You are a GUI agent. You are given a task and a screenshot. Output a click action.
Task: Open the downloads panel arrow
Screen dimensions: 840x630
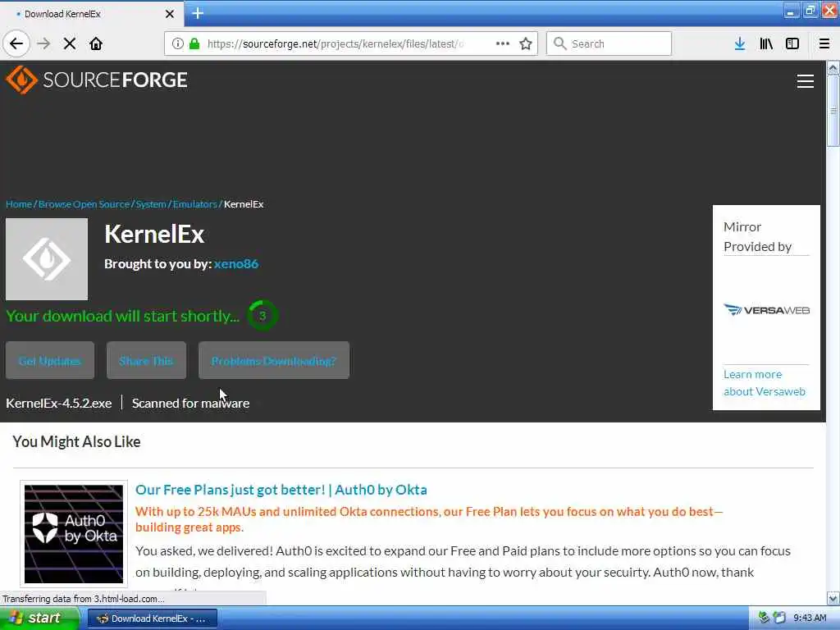pyautogui.click(x=739, y=43)
